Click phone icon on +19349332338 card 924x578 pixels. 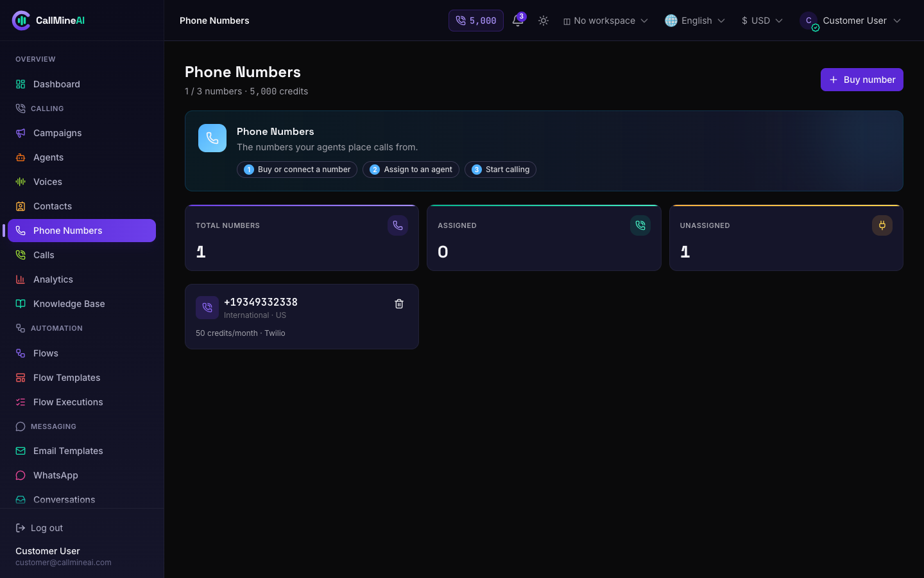[207, 308]
